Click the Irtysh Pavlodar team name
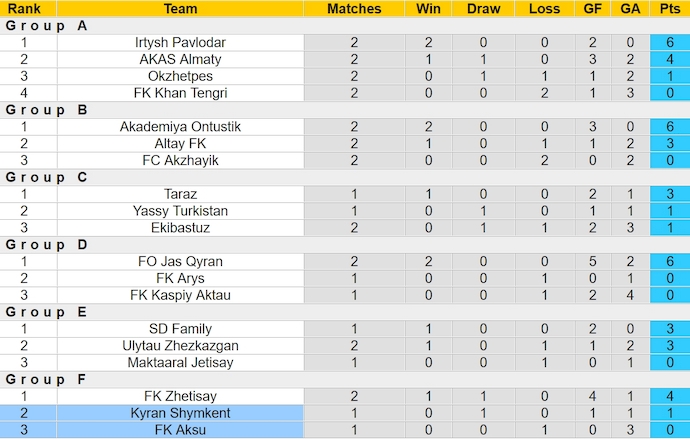Image resolution: width=690 pixels, height=439 pixels. (180, 43)
